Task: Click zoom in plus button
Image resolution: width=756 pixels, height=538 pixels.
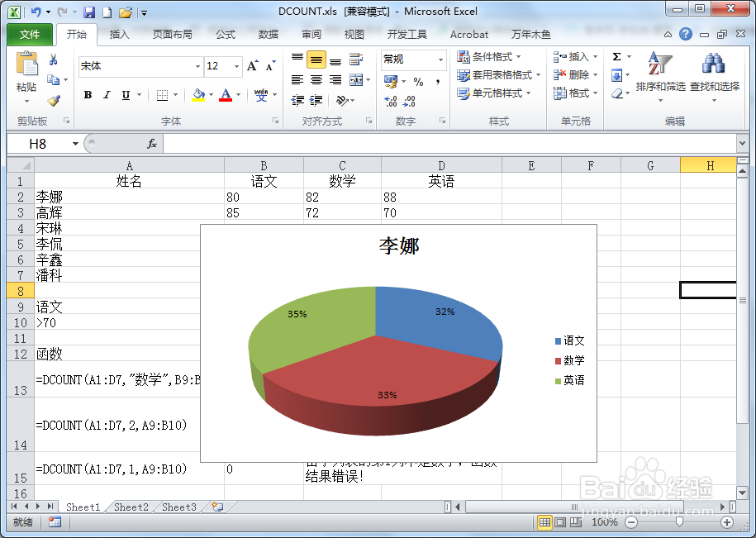Action: click(727, 522)
